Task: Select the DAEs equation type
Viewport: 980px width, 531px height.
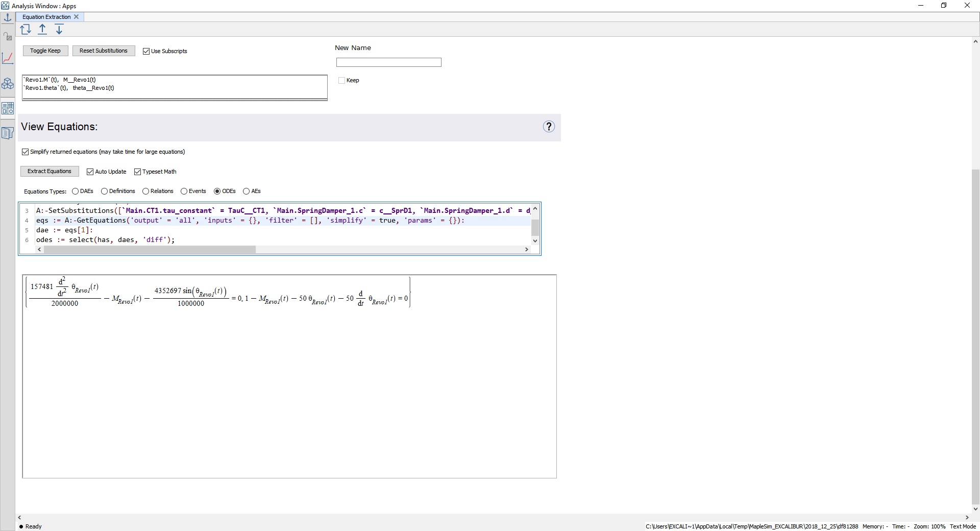Action: coord(76,191)
